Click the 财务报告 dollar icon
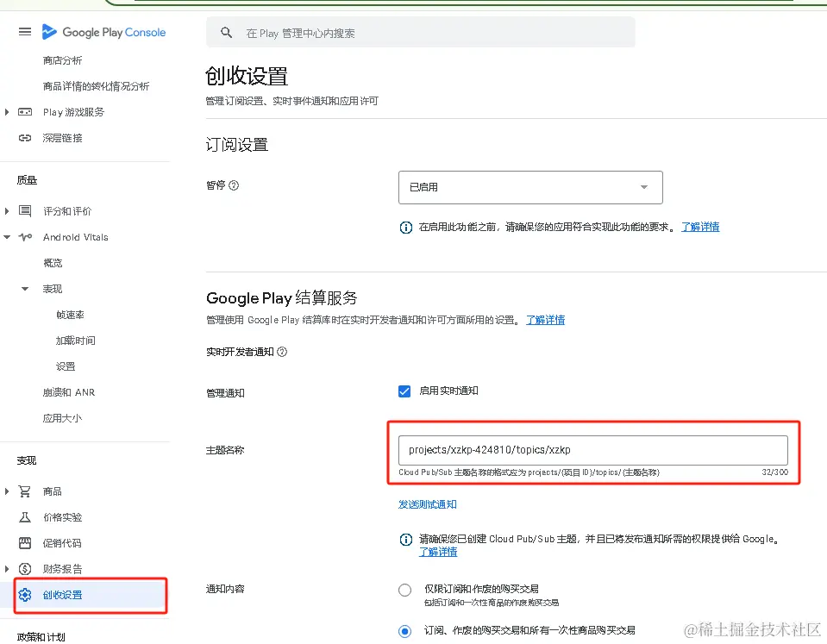 [x=25, y=569]
